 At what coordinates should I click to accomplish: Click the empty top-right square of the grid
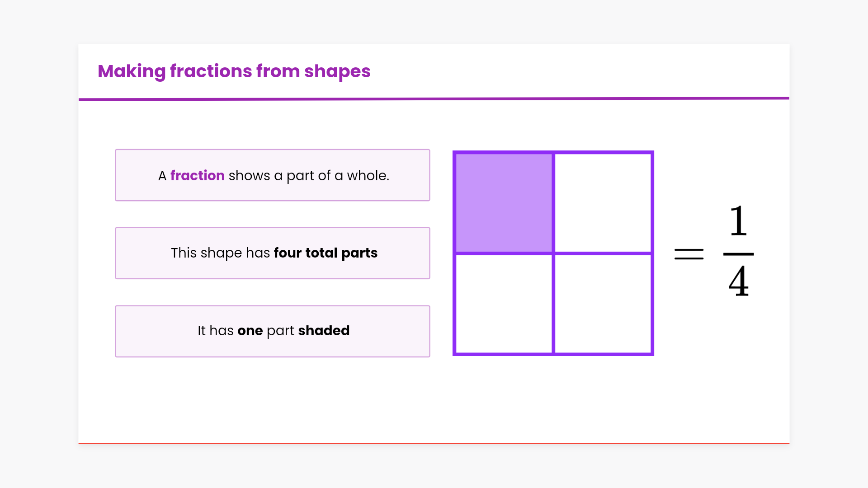tap(603, 203)
